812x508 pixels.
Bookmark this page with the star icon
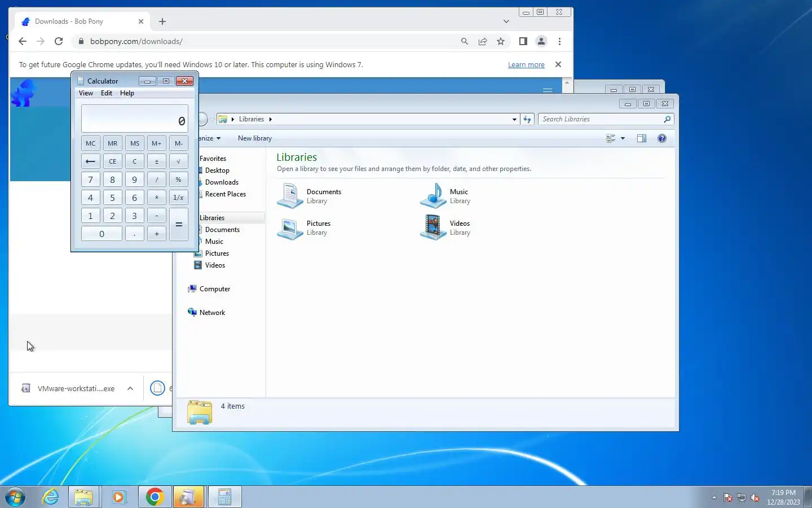tap(501, 41)
